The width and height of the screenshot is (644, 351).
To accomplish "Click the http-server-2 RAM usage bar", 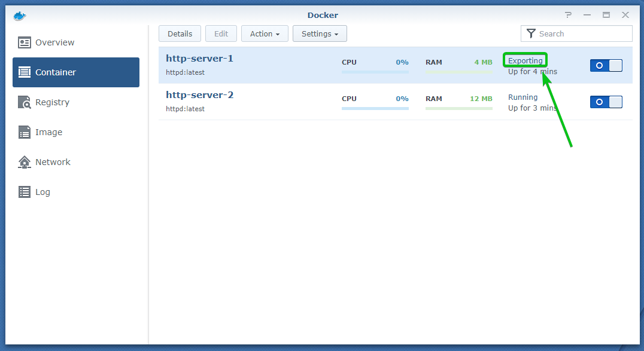I will (458, 108).
